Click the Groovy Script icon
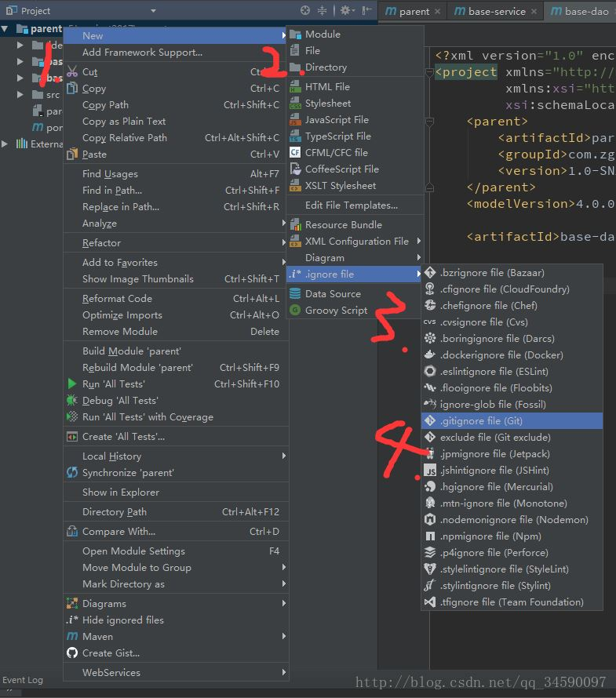Viewport: 616px width, 698px height. pos(295,311)
